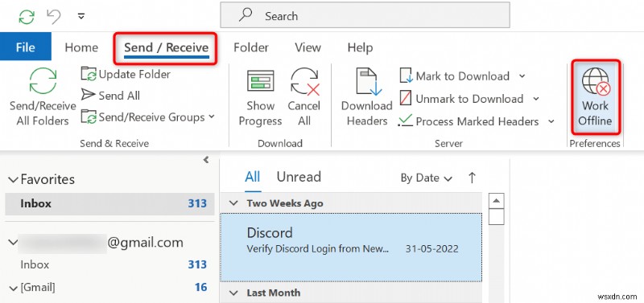Collapse the @gmail.com account folder

tap(14, 242)
